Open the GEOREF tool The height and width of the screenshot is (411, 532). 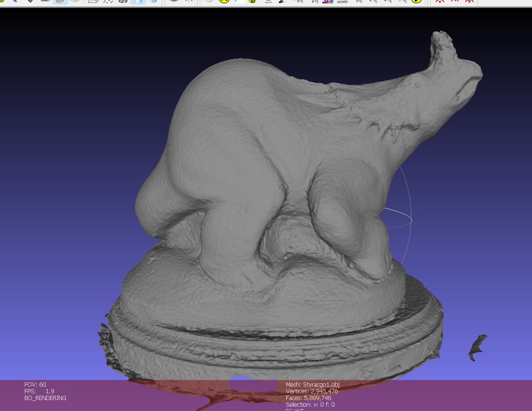click(x=342, y=1)
